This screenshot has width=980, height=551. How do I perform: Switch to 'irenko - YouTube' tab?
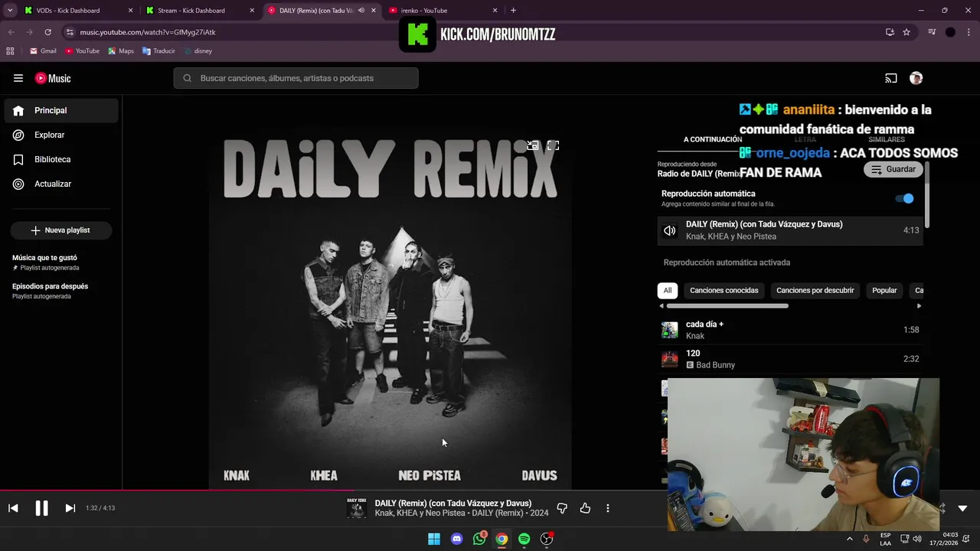pos(443,11)
